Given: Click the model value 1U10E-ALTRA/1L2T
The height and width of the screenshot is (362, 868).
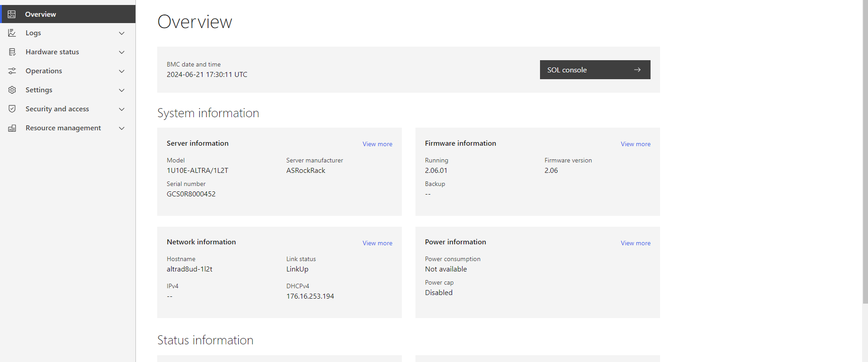Looking at the screenshot, I should coord(198,171).
